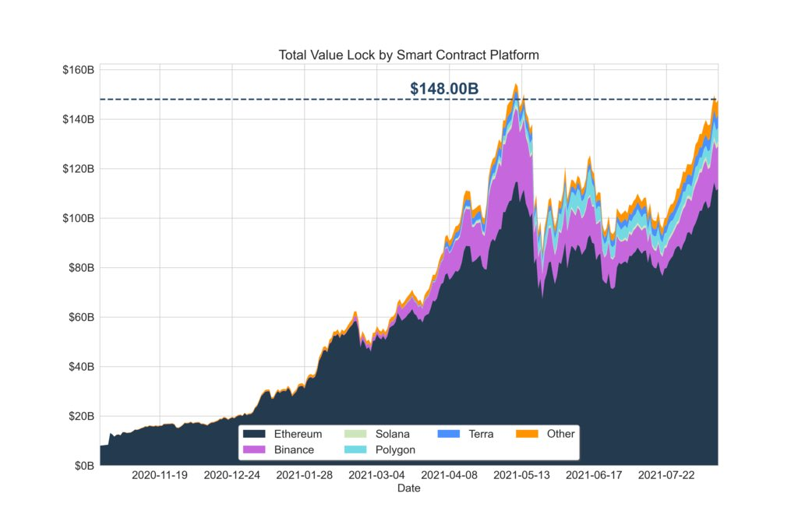
Task: Click the 2021-07-22 date tick label
Action: tap(666, 475)
